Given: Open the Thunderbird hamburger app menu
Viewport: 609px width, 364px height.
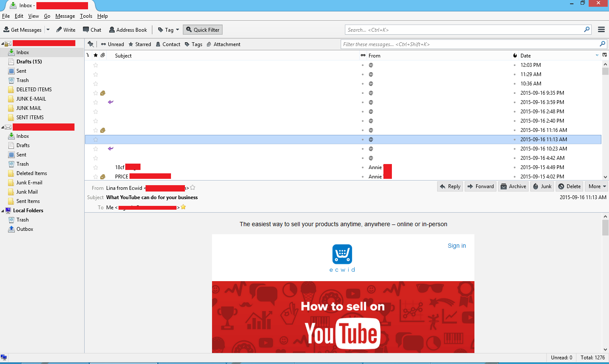Looking at the screenshot, I should pos(601,30).
